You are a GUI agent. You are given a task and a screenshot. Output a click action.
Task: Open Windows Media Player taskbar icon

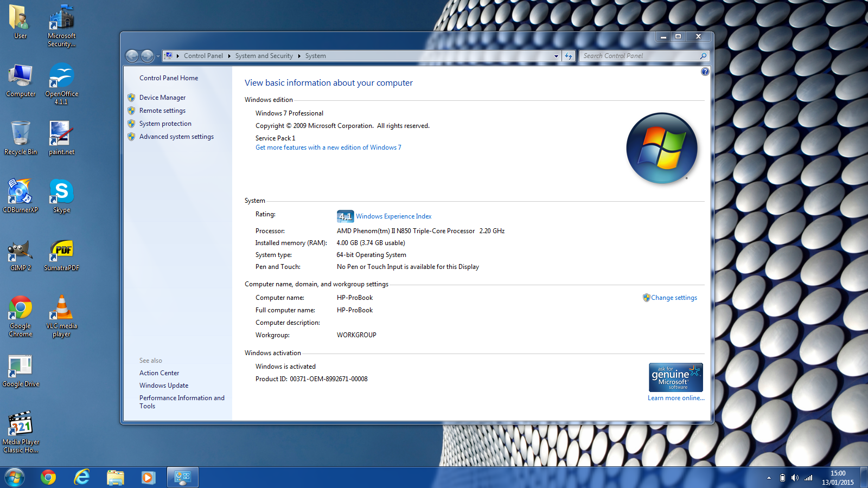pyautogui.click(x=148, y=478)
